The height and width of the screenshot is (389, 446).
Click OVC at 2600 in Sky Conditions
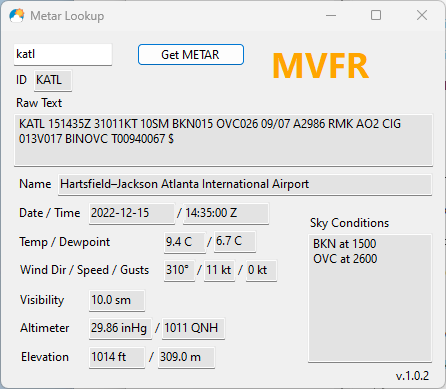345,259
